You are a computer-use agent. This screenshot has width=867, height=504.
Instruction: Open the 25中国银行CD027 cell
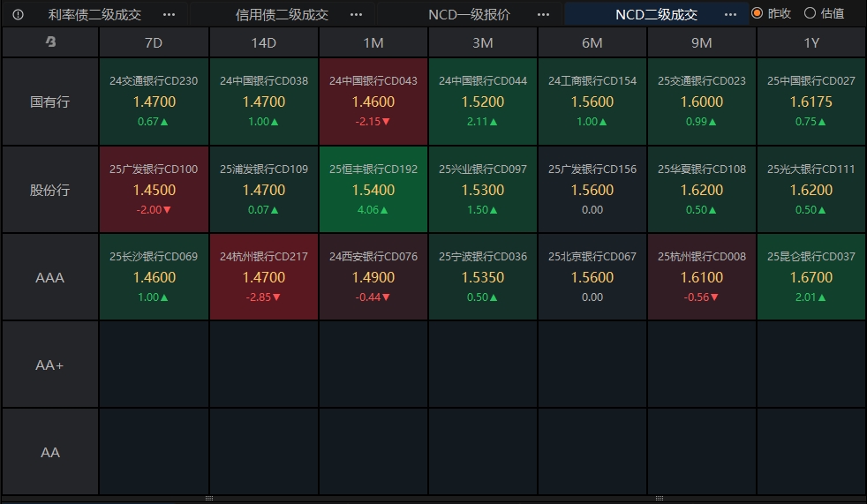tap(811, 102)
